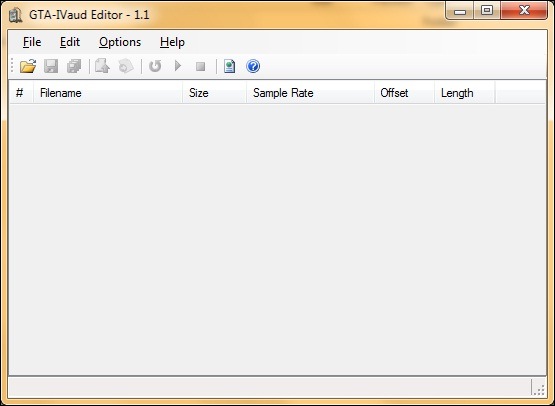Open the Edit menu
Screen dimensions: 555x406
[70, 42]
